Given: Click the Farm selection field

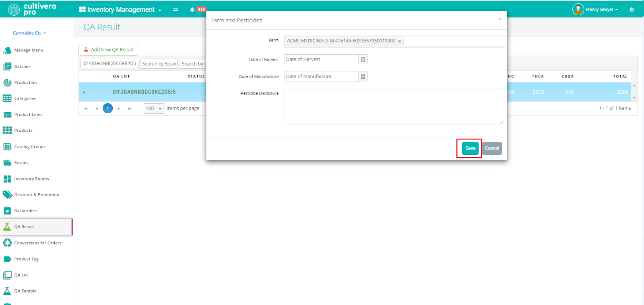Looking at the screenshot, I should coord(394,41).
